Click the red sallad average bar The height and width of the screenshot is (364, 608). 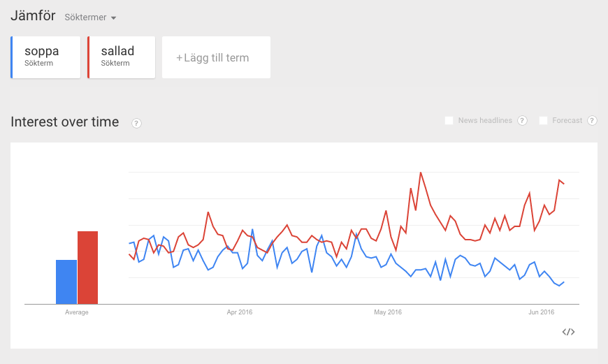[87, 268]
